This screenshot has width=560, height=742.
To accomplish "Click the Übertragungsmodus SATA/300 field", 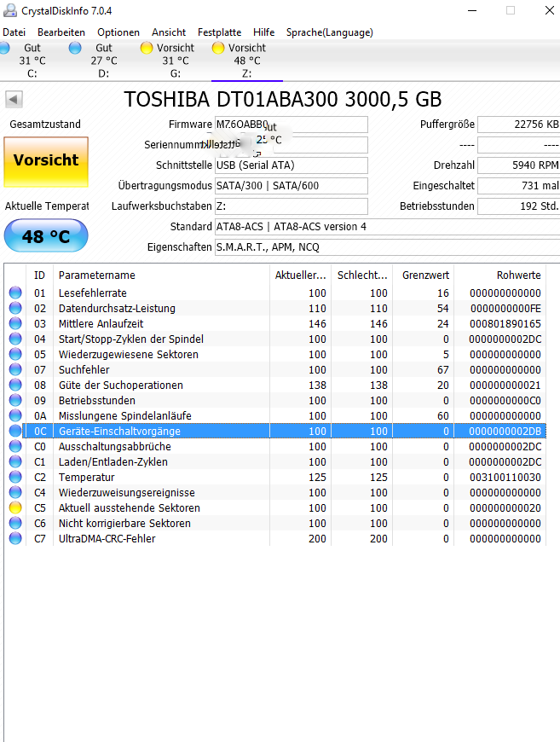I will coord(292,186).
